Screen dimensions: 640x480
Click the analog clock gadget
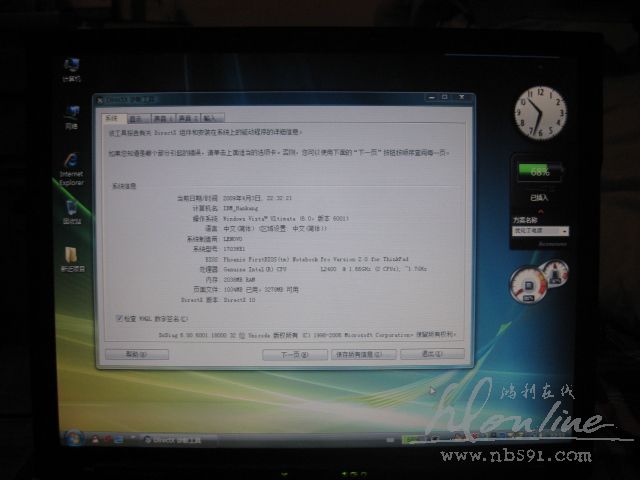541,112
